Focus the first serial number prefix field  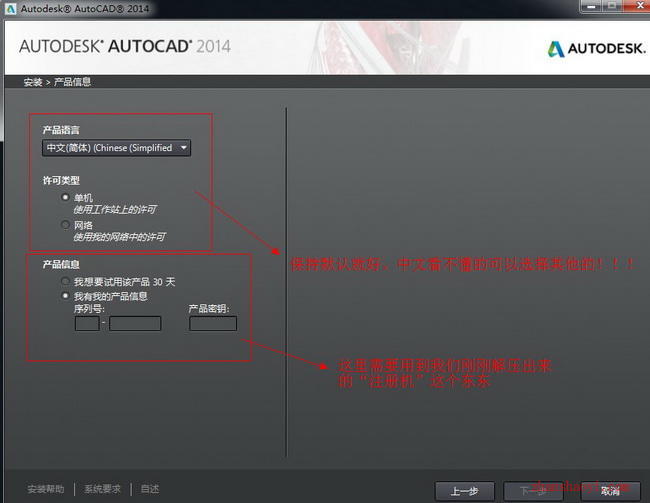pyautogui.click(x=87, y=323)
